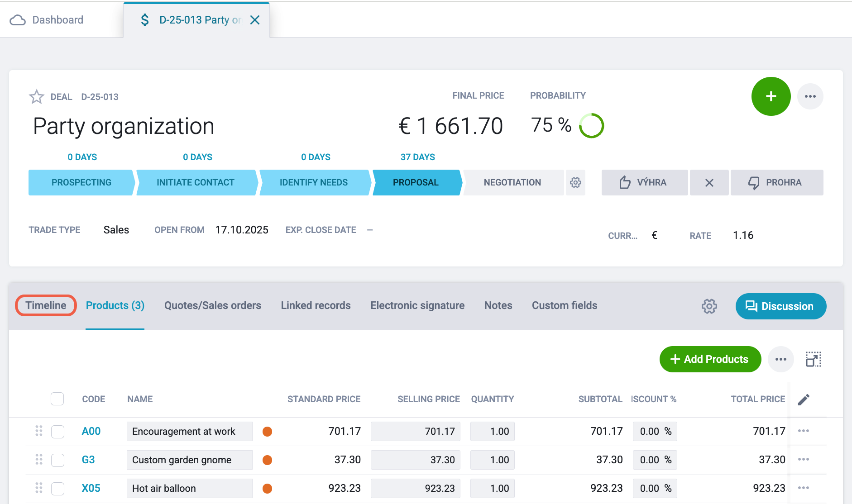
Task: Click the green plus add button
Action: tap(771, 96)
